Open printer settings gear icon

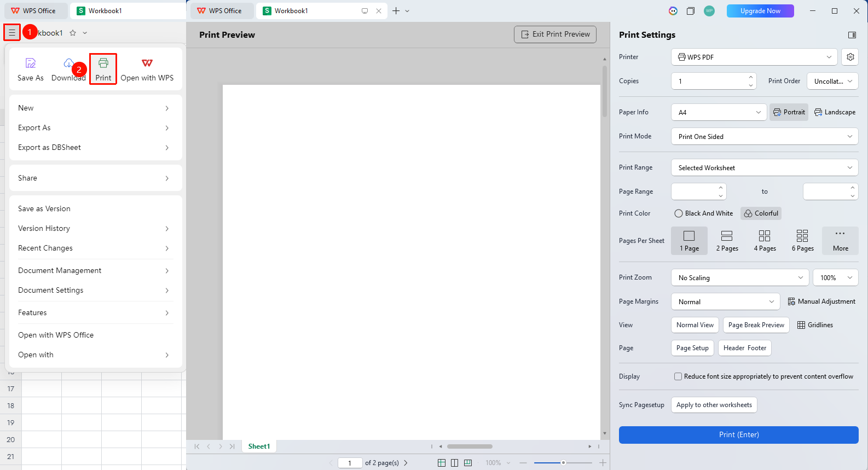pos(850,57)
